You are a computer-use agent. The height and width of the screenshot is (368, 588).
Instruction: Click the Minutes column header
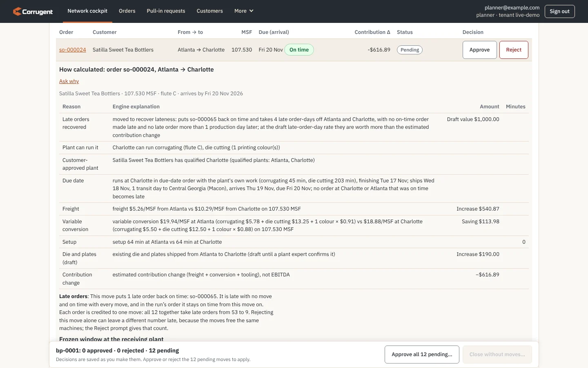[515, 107]
